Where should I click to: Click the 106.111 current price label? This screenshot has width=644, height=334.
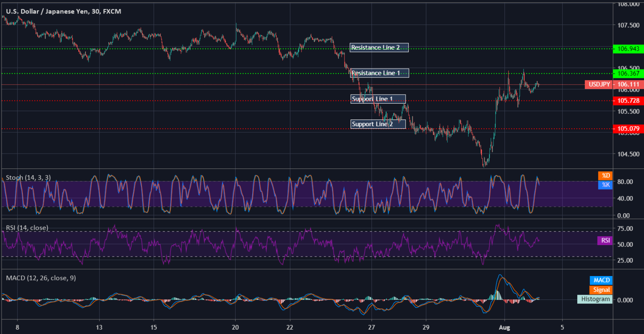click(x=628, y=84)
